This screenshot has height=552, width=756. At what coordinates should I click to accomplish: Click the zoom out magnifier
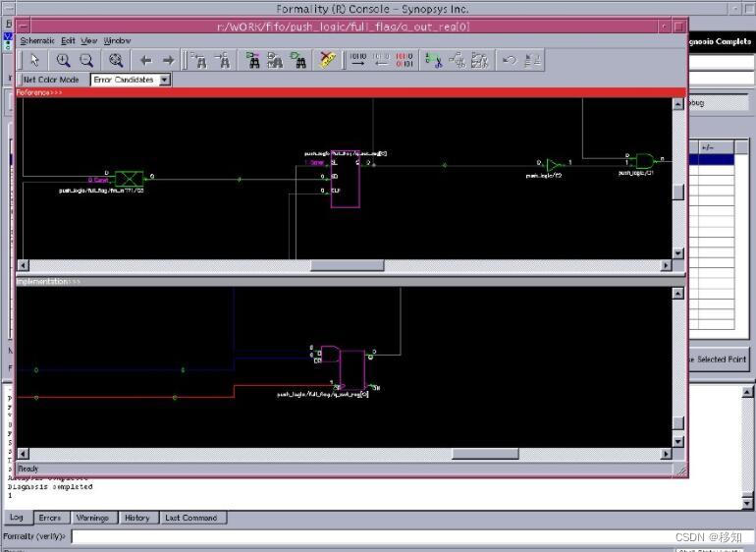[x=86, y=60]
